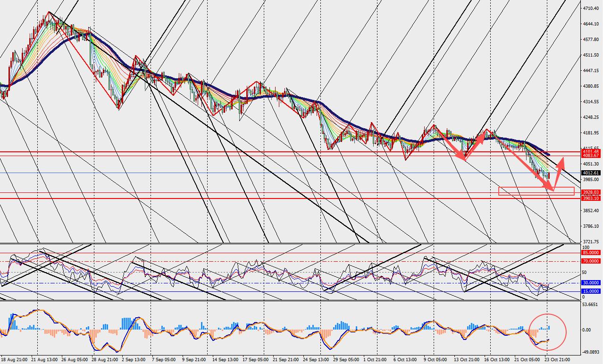The width and height of the screenshot is (603, 364).
Task: Select the red rectangle target zone near 3928
Action: click(x=536, y=191)
